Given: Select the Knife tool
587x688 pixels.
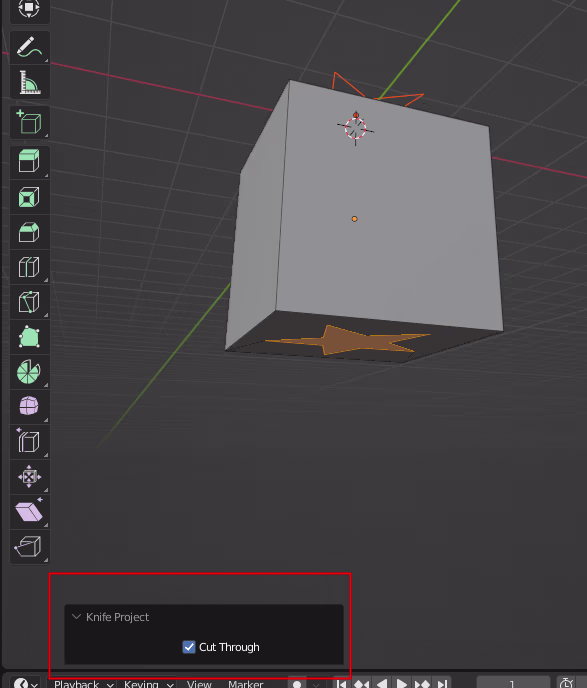Looking at the screenshot, I should click(29, 302).
